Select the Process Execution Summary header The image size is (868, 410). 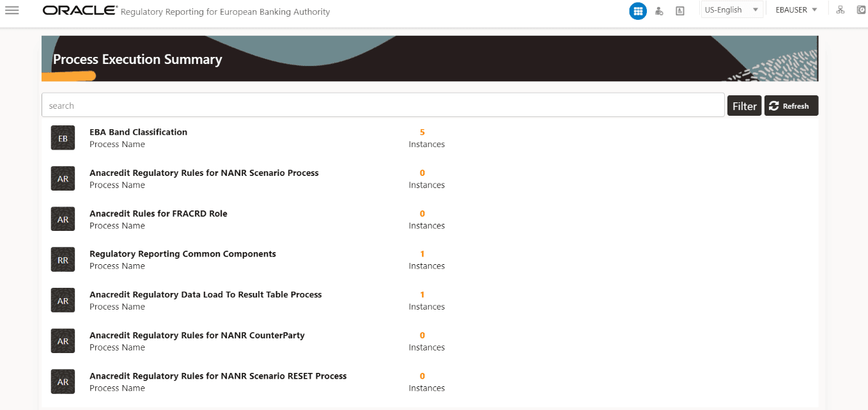coord(137,59)
